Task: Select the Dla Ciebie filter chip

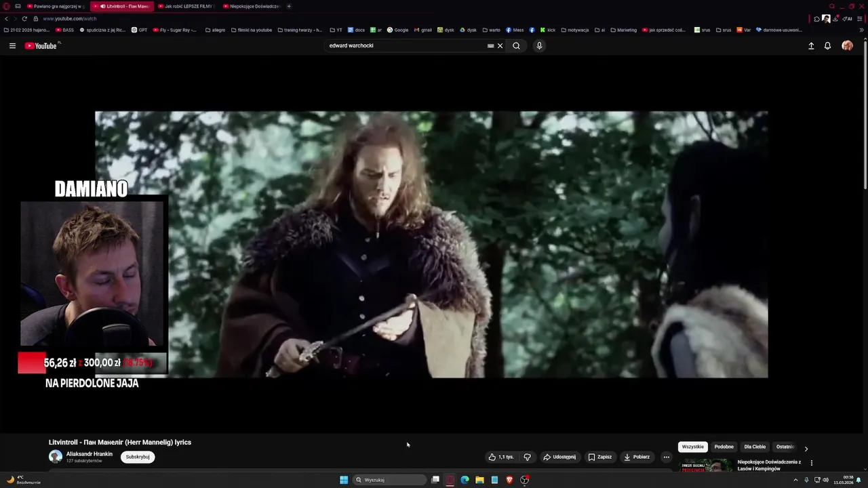Action: (x=755, y=447)
